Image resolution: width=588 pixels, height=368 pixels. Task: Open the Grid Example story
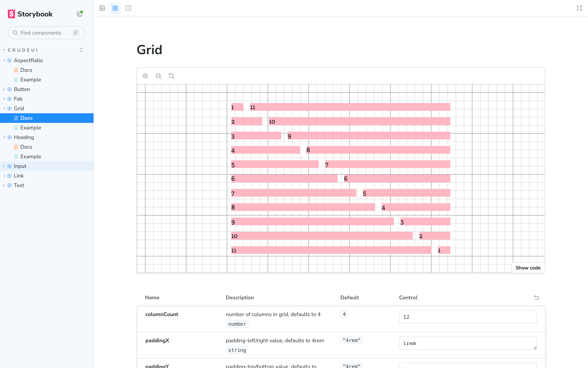coord(31,128)
